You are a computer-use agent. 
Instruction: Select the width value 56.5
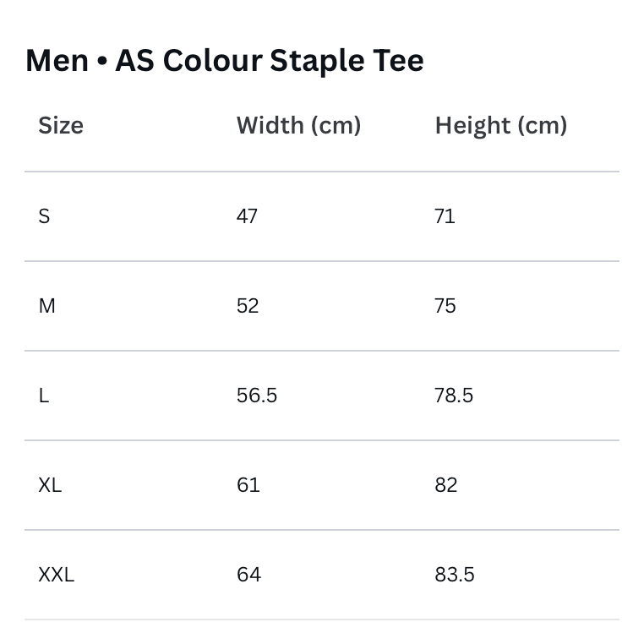click(x=257, y=396)
